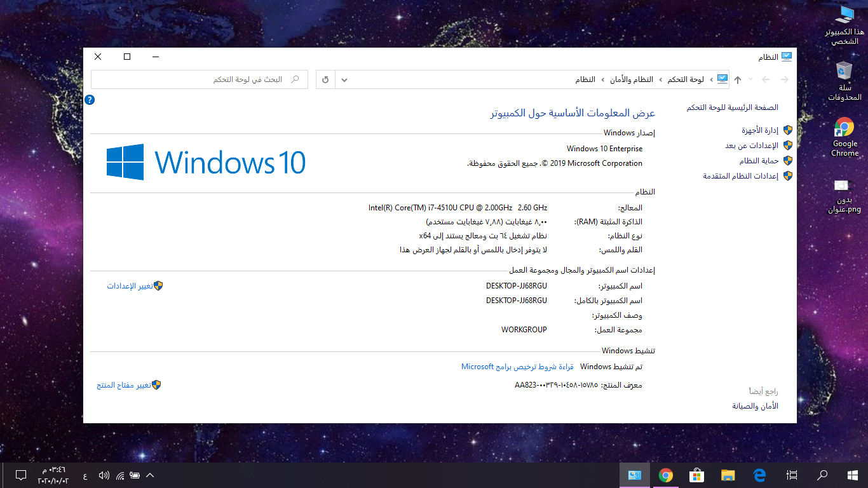Click the Intel Core i7-4510U processor text
This screenshot has height=488, width=868.
tap(458, 208)
